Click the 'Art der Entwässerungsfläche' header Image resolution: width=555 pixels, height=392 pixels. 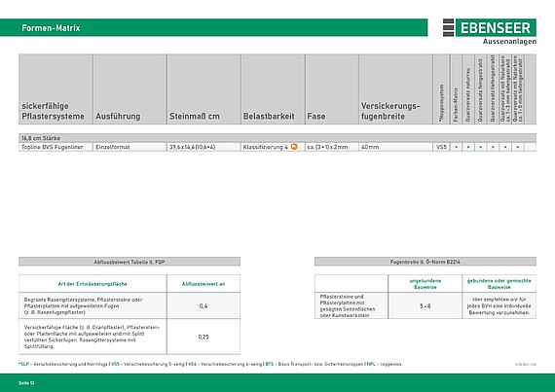tap(92, 284)
